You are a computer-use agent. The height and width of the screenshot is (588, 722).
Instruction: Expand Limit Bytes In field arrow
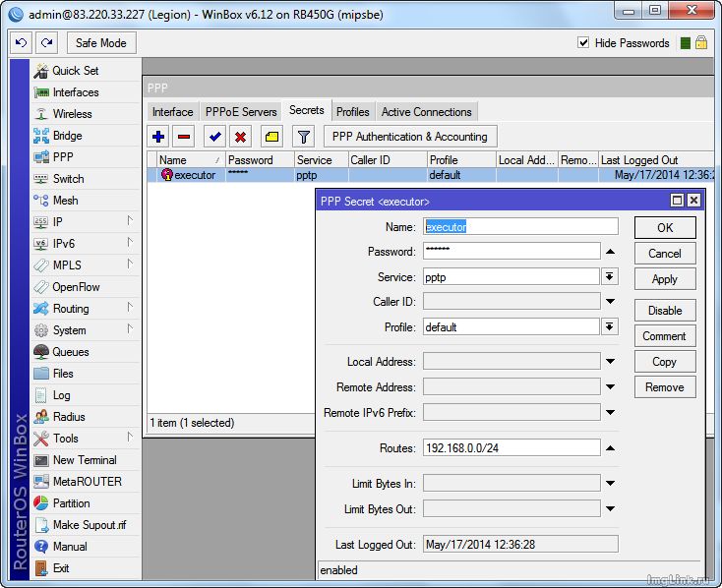pos(610,483)
